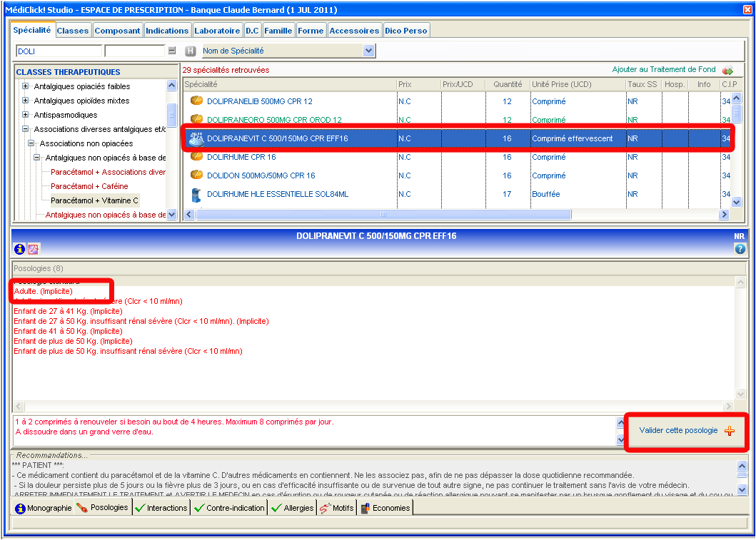This screenshot has width=756, height=540.
Task: Click the classes tree scrollbar thumb
Action: click(x=171, y=115)
